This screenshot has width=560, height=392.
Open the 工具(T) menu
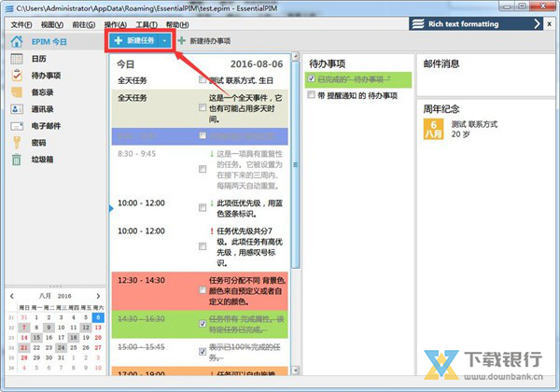coord(145,23)
